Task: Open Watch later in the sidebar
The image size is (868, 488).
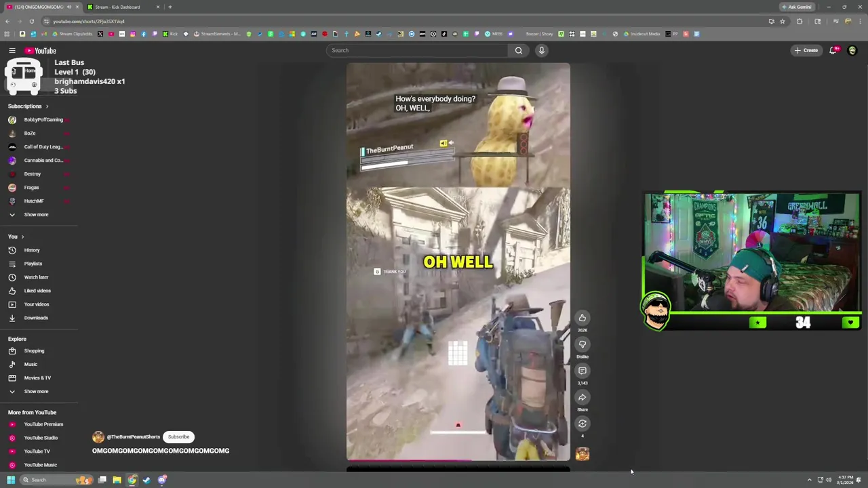Action: coord(36,277)
